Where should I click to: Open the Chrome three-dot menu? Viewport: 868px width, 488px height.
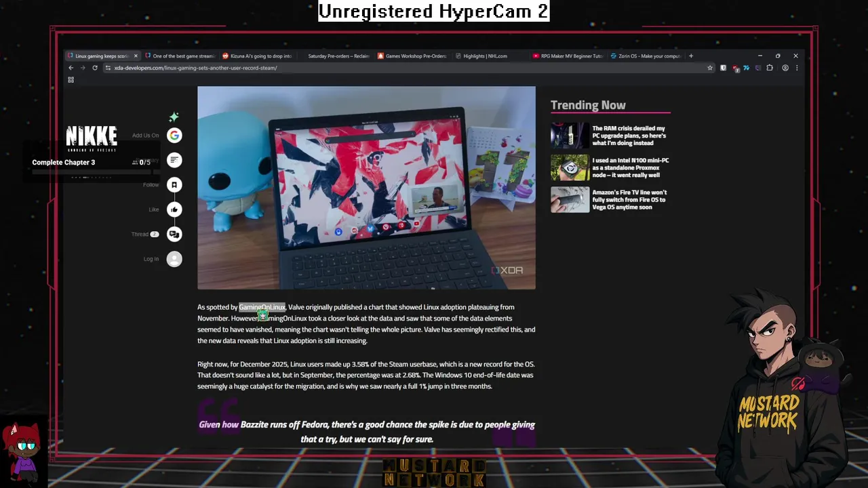tap(797, 68)
